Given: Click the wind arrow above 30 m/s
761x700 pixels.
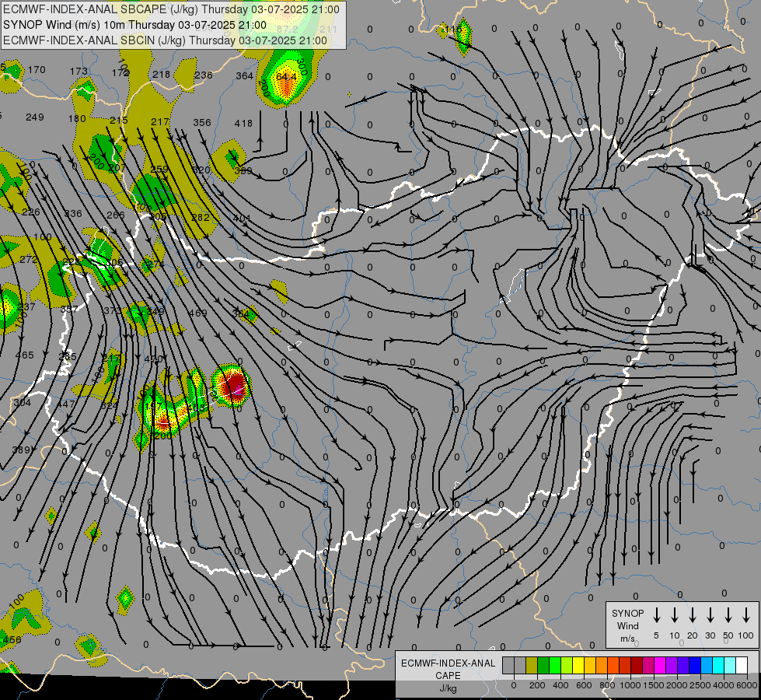Looking at the screenshot, I should coord(710,614).
